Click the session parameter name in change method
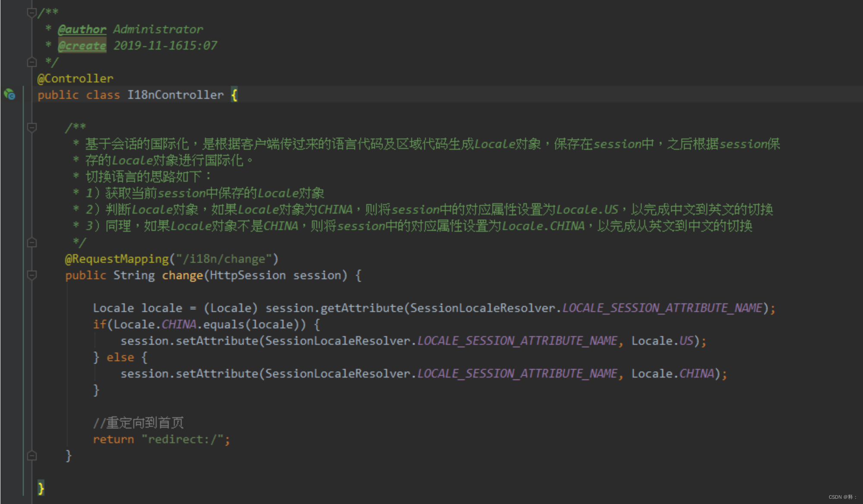Viewport: 863px width, 504px height. coord(317,275)
